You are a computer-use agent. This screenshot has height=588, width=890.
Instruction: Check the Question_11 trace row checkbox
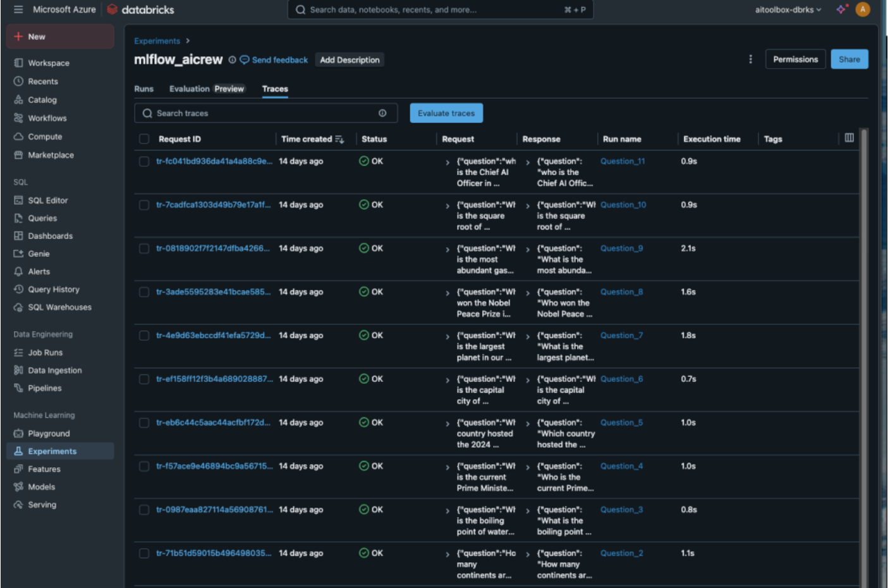point(144,162)
